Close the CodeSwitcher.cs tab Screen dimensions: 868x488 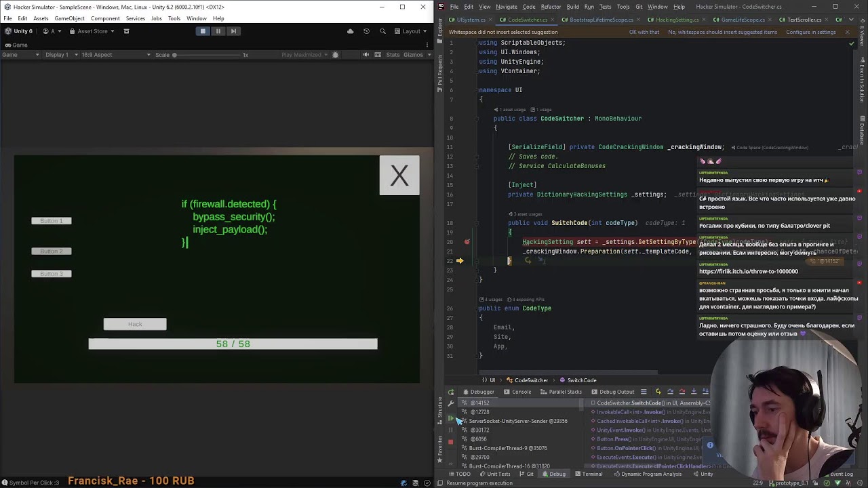pos(552,20)
